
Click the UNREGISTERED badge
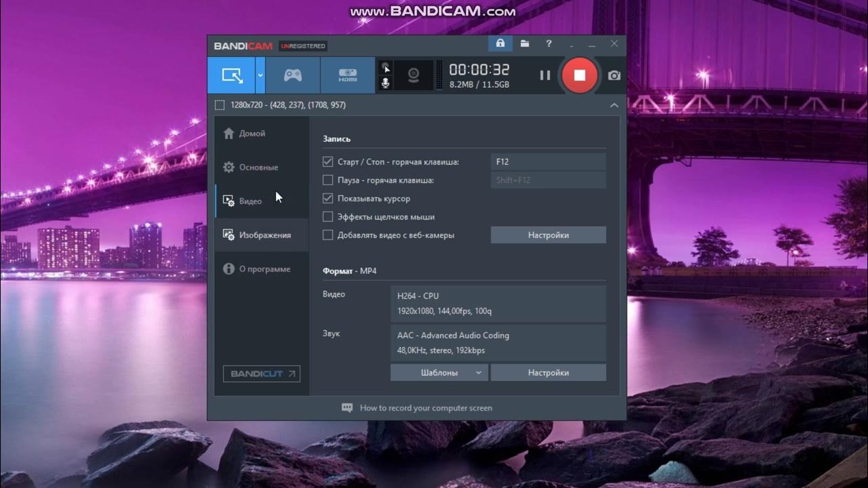point(303,46)
